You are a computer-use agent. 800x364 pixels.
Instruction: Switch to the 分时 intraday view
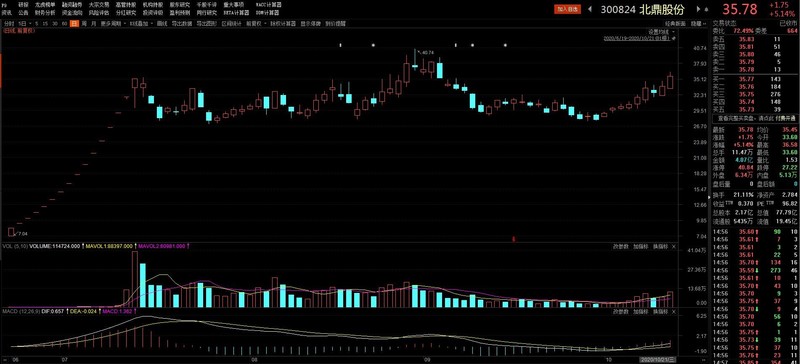9,23
